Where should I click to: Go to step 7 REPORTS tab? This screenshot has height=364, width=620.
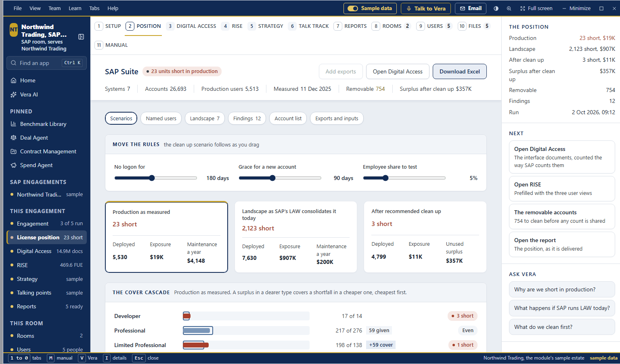350,26
